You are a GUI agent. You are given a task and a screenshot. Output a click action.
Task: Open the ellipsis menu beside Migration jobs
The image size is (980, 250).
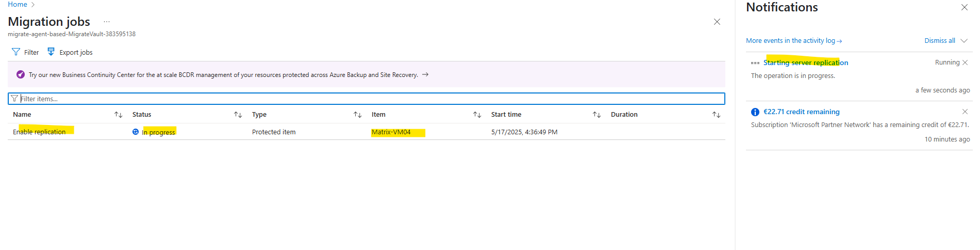click(107, 22)
